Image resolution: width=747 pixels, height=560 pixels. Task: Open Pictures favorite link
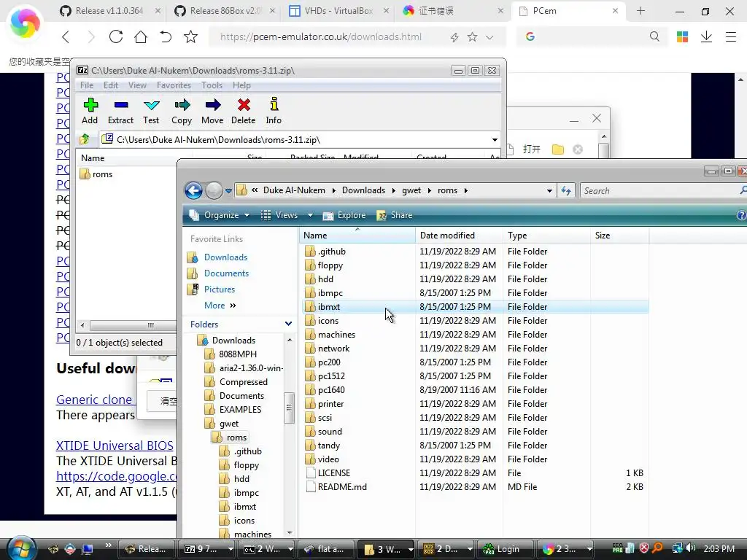pos(219,289)
